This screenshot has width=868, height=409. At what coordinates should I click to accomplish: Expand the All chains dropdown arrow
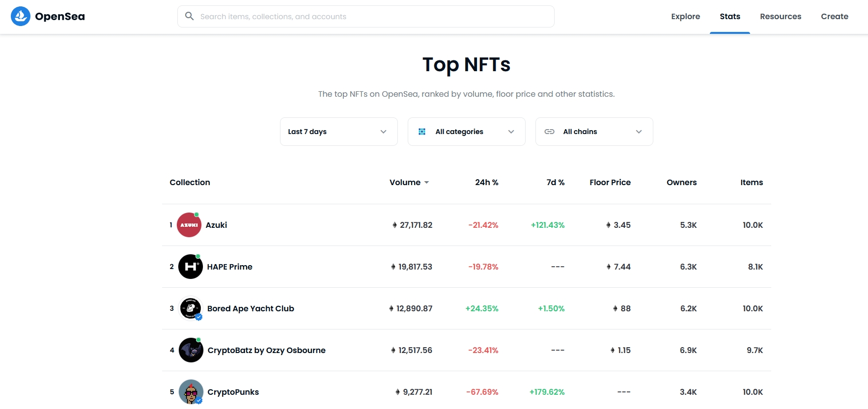(x=639, y=132)
